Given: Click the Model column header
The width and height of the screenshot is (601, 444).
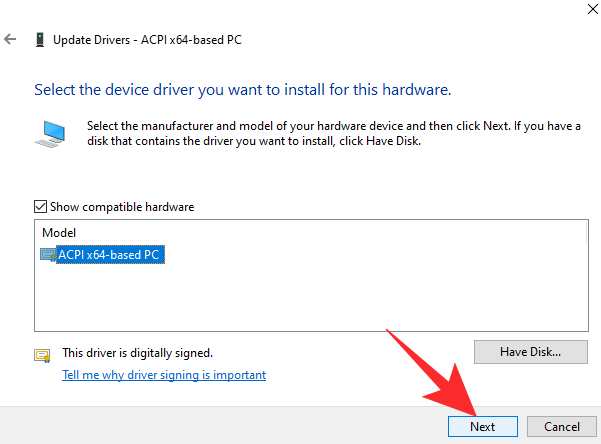Looking at the screenshot, I should (x=58, y=233).
